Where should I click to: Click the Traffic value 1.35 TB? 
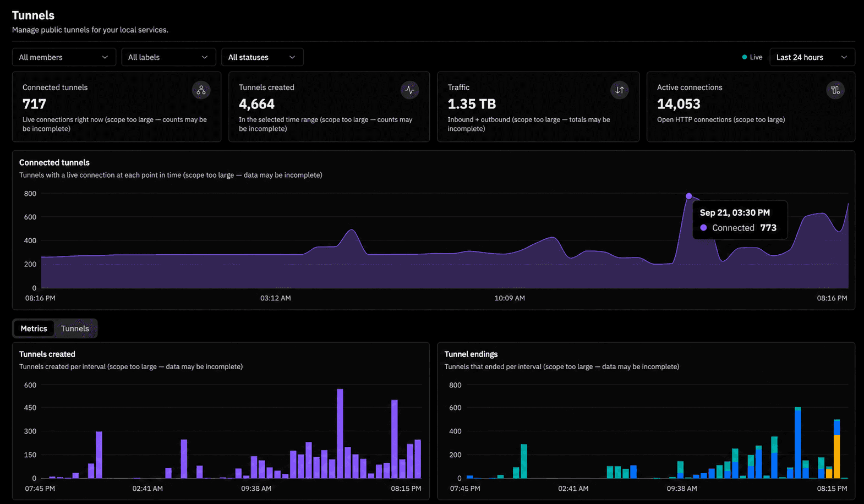pyautogui.click(x=472, y=104)
